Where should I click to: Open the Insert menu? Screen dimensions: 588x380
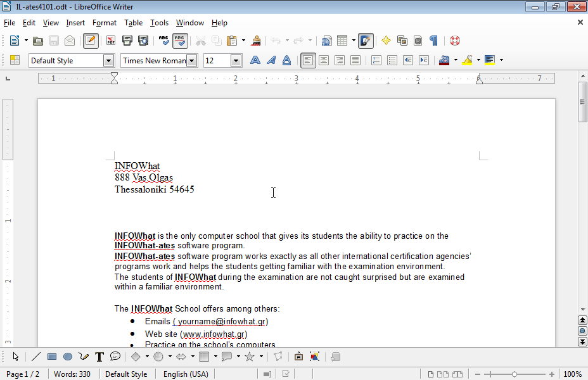(75, 23)
